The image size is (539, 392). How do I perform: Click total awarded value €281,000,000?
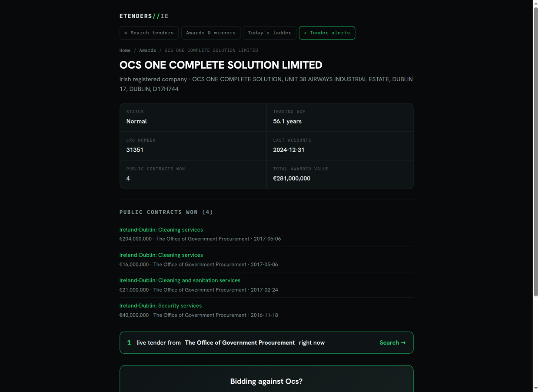click(292, 178)
